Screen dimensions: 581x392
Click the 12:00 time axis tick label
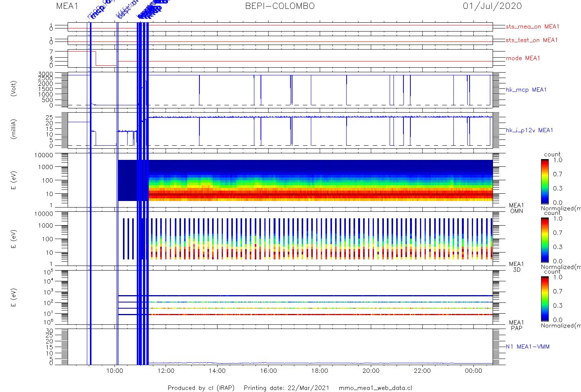pyautogui.click(x=166, y=371)
